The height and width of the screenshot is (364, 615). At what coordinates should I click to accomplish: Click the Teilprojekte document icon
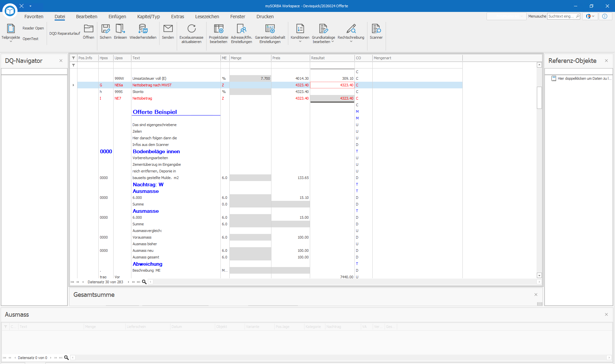coord(11,29)
